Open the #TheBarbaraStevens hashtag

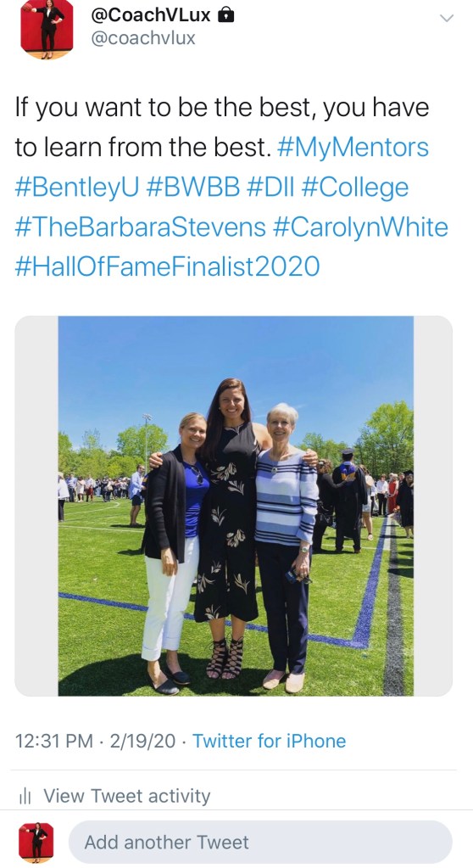[140, 227]
